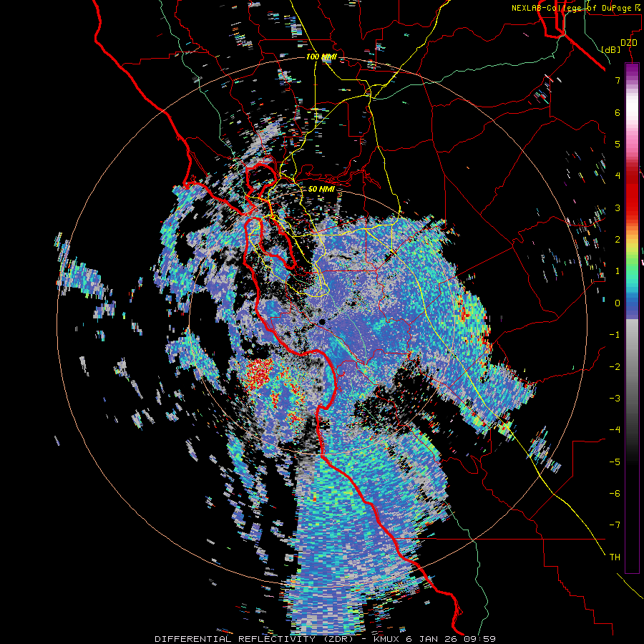Click the -4 value on the color scale
The height and width of the screenshot is (644, 644).
pyautogui.click(x=615, y=430)
